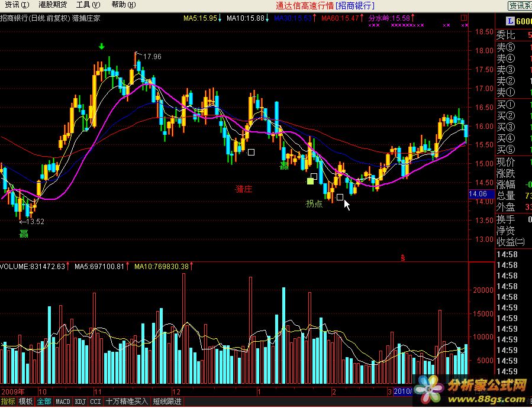This screenshot has width=532, height=408.
Task: Click the 买① bid row
Action: 514,105
